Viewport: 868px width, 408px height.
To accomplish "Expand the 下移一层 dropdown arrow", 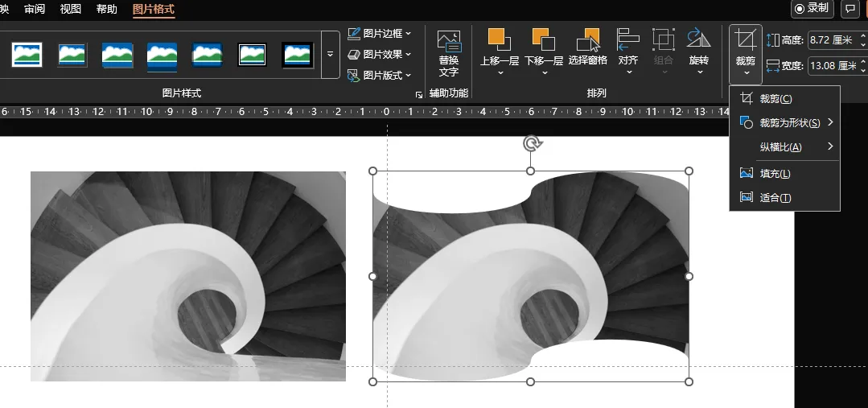I will (544, 72).
